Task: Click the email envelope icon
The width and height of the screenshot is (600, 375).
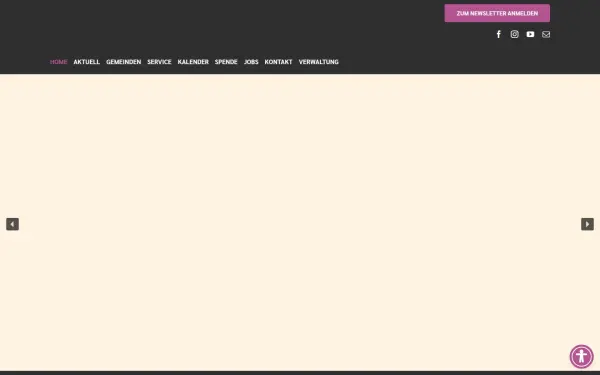Action: [546, 34]
